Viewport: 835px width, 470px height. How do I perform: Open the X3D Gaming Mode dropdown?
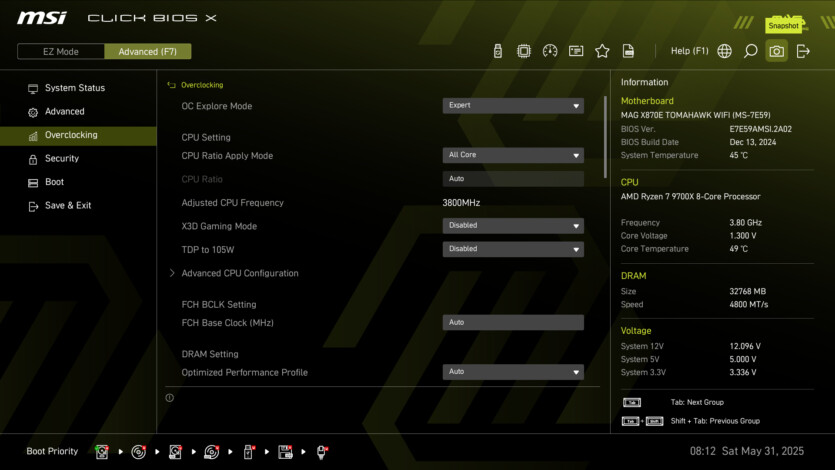tap(513, 226)
